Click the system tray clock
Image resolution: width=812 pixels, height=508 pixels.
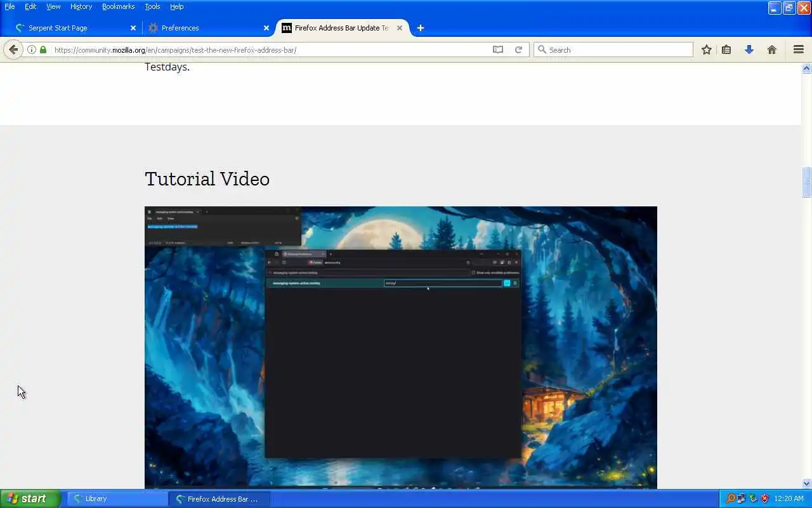point(789,498)
